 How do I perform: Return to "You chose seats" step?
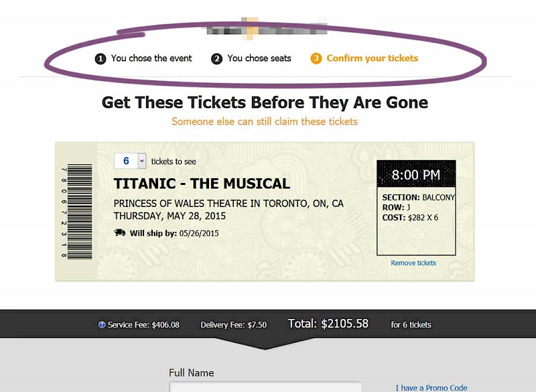coord(259,58)
